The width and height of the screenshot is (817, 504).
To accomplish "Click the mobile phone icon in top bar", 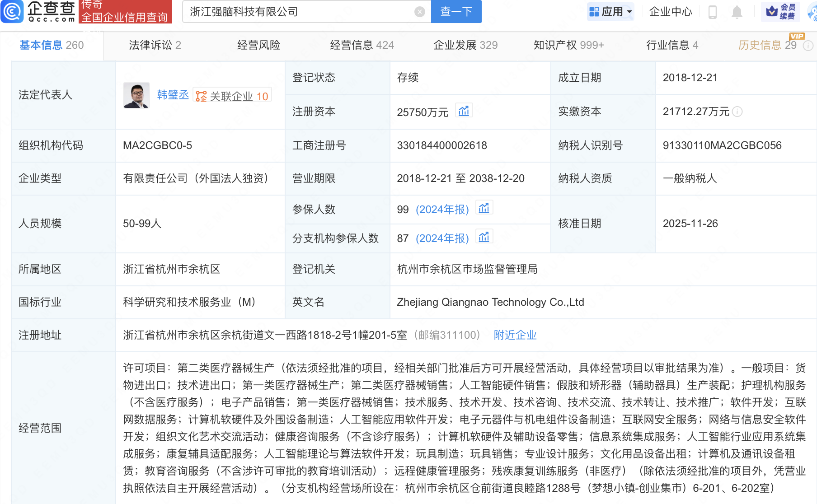I will [713, 12].
